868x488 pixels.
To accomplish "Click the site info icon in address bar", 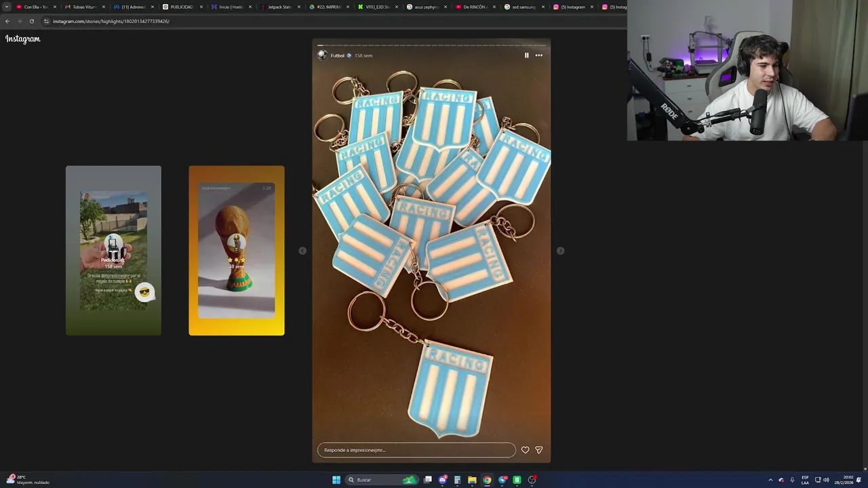I will pyautogui.click(x=46, y=21).
